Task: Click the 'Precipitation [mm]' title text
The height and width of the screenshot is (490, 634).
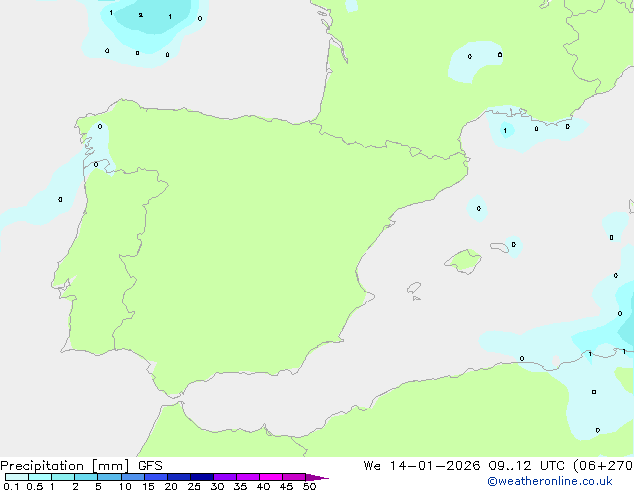Action: [x=65, y=466]
